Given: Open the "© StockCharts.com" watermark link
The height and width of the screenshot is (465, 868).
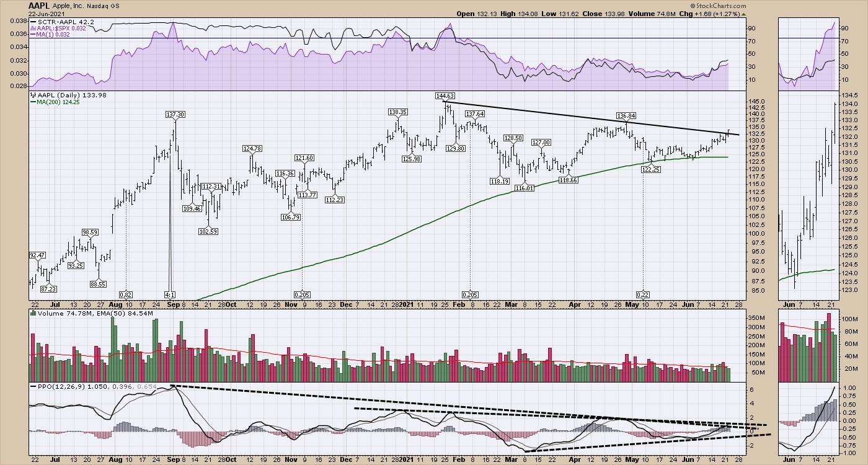Looking at the screenshot, I should click(x=717, y=6).
